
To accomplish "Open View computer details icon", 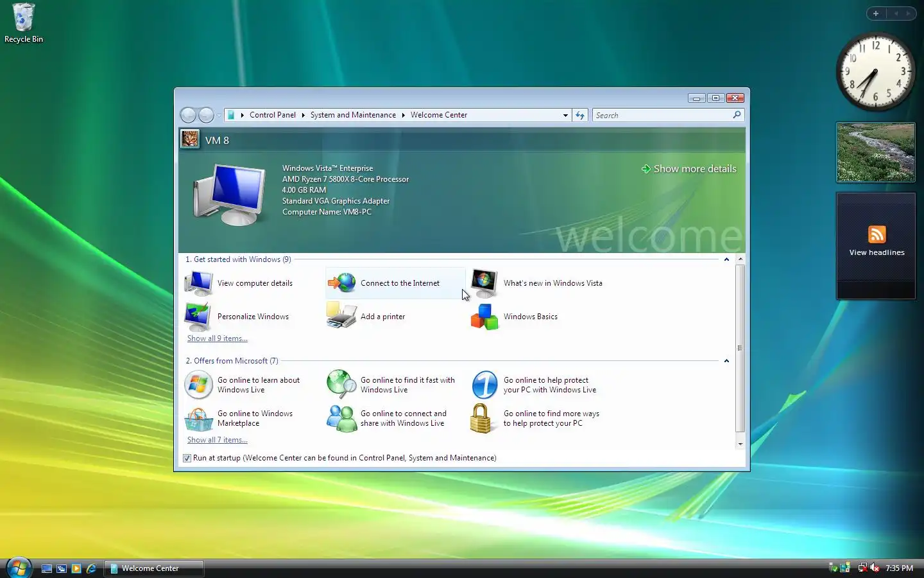I will tap(198, 283).
